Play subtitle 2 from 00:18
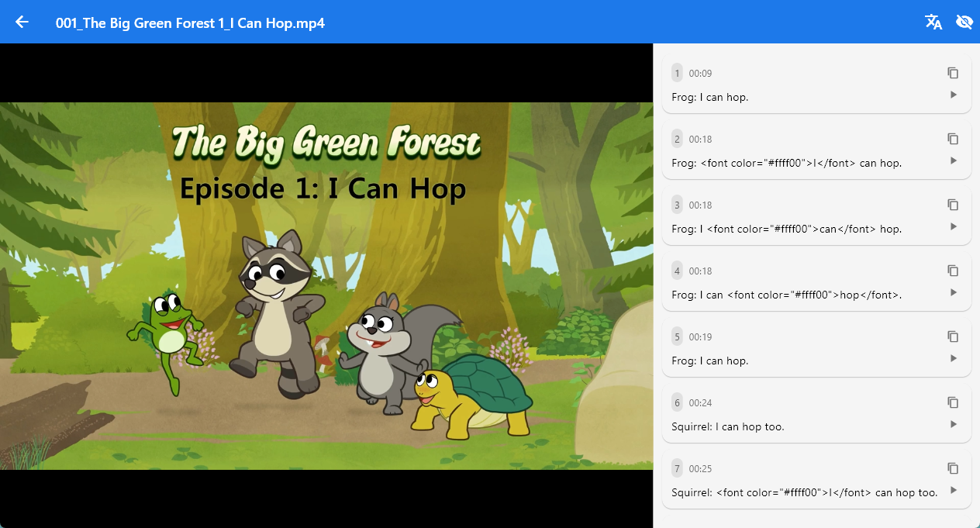Viewport: 980px width, 528px height. pos(954,160)
